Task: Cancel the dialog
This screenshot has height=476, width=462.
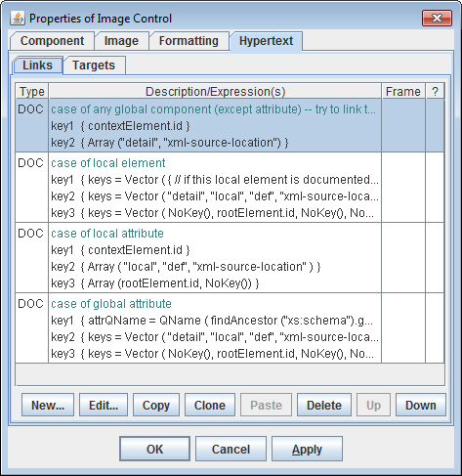Action: pos(231,449)
